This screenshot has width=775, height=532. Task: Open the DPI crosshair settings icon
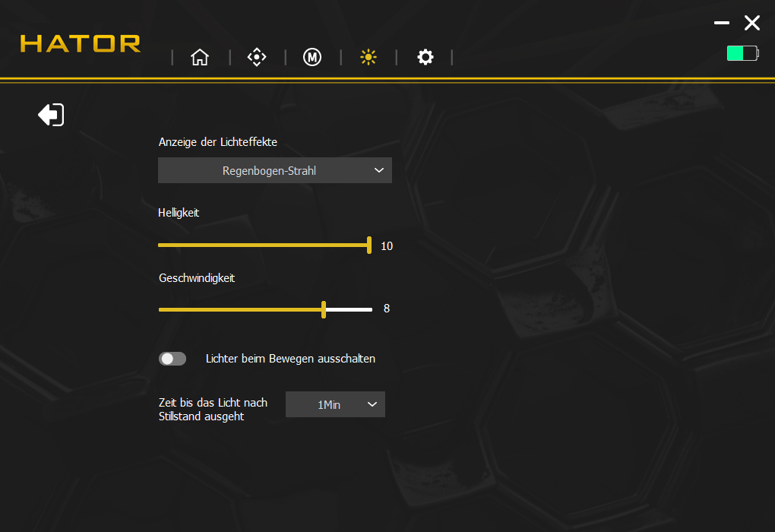(257, 57)
